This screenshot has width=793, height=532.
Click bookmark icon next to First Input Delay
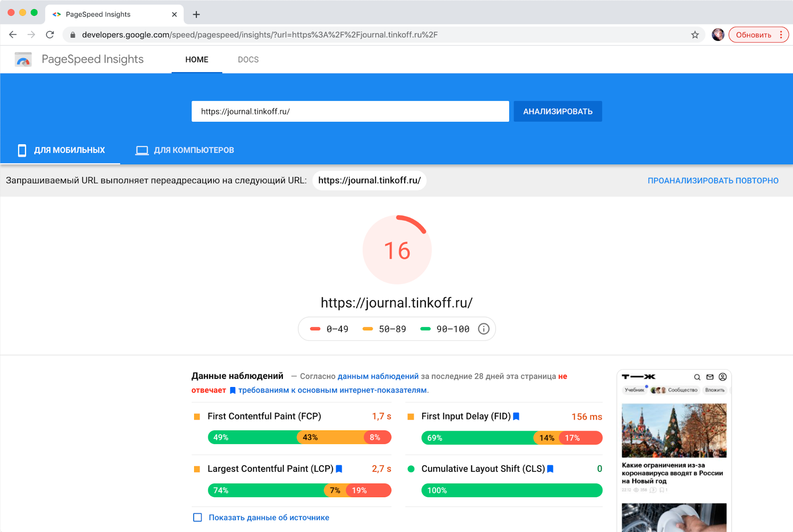click(516, 416)
